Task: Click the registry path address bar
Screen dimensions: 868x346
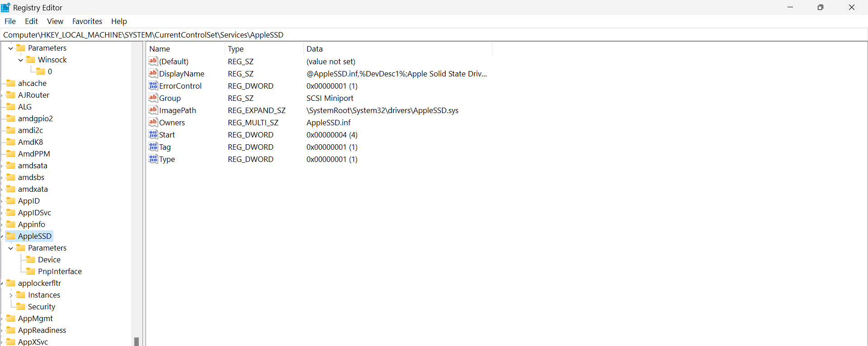Action: [434, 35]
